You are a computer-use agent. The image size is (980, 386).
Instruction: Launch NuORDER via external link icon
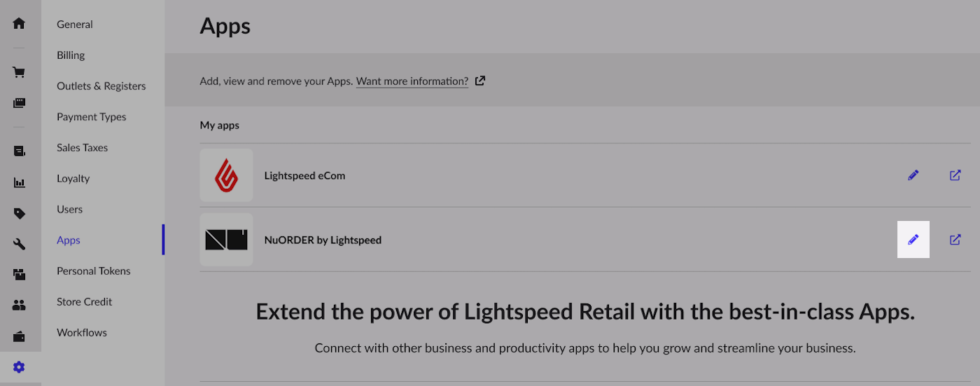[x=955, y=240]
